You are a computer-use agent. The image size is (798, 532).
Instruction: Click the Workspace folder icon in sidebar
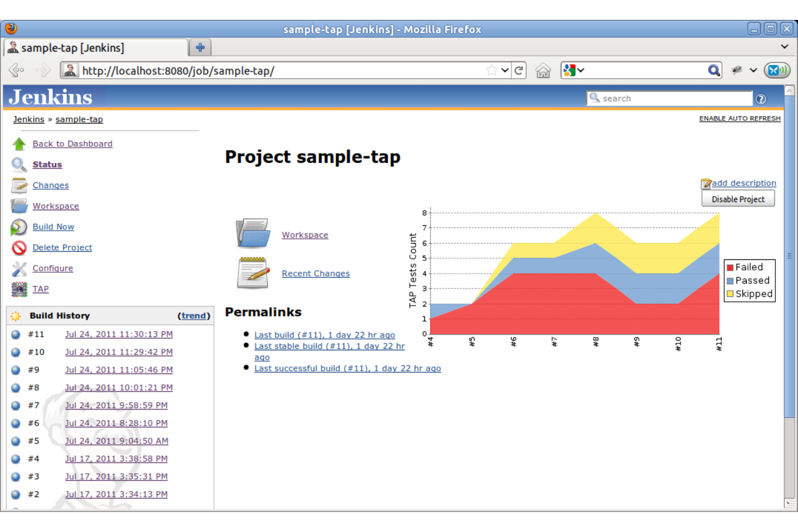point(19,206)
